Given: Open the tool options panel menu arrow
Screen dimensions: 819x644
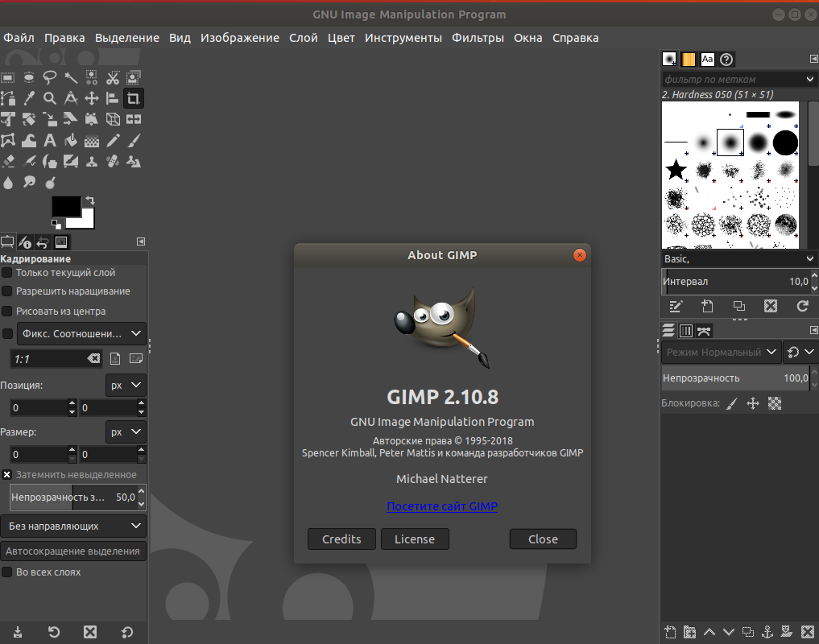Looking at the screenshot, I should [x=141, y=242].
